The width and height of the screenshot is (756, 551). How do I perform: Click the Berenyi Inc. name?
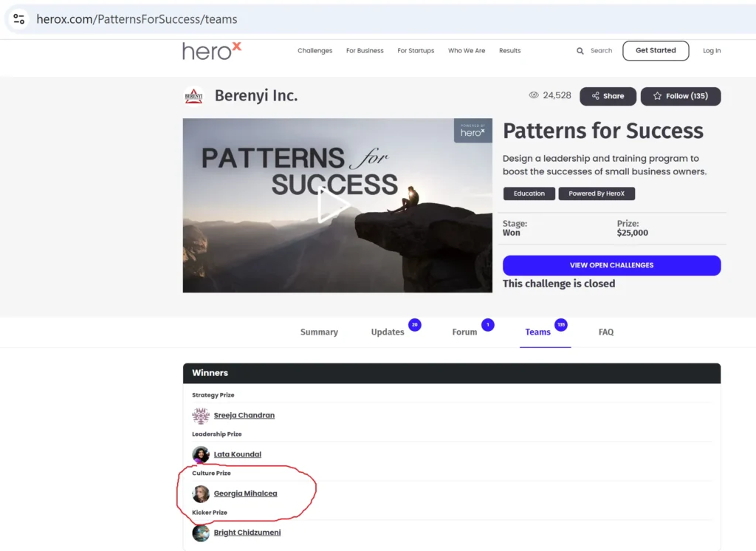click(256, 95)
